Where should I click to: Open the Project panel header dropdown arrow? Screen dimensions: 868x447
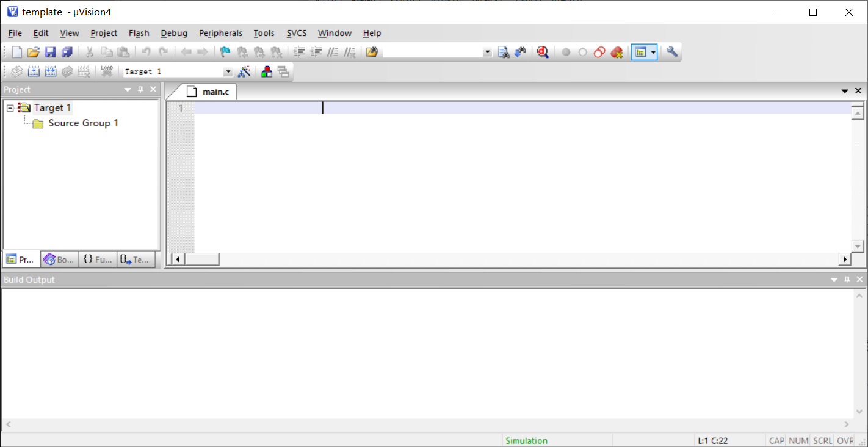[x=128, y=90]
